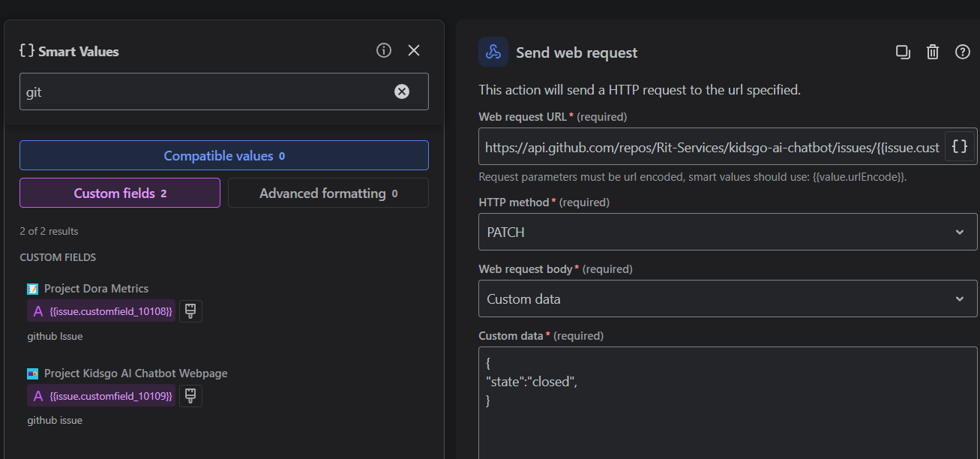The height and width of the screenshot is (459, 980).
Task: Duplicate the Send web request action
Action: point(903,52)
